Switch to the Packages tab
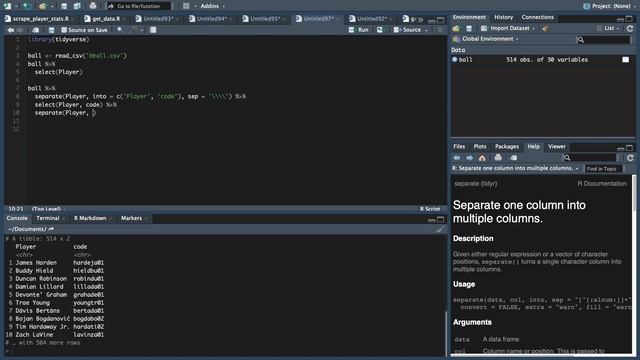640x360 pixels. click(507, 147)
